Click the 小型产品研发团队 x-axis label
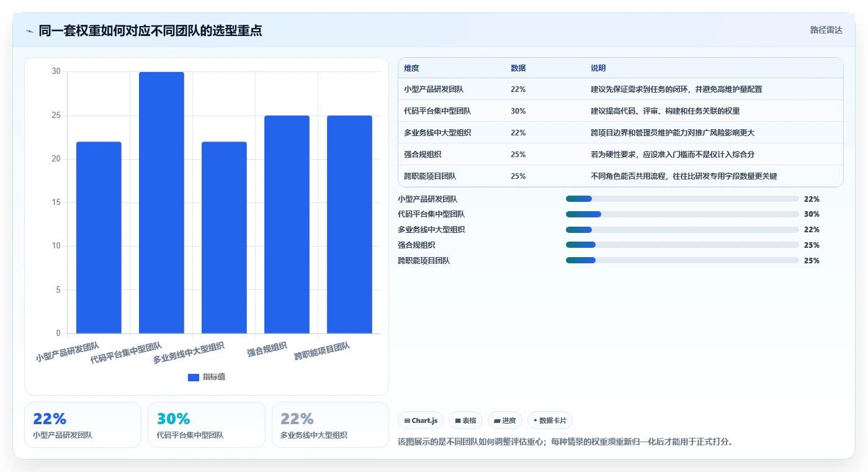 point(68,352)
